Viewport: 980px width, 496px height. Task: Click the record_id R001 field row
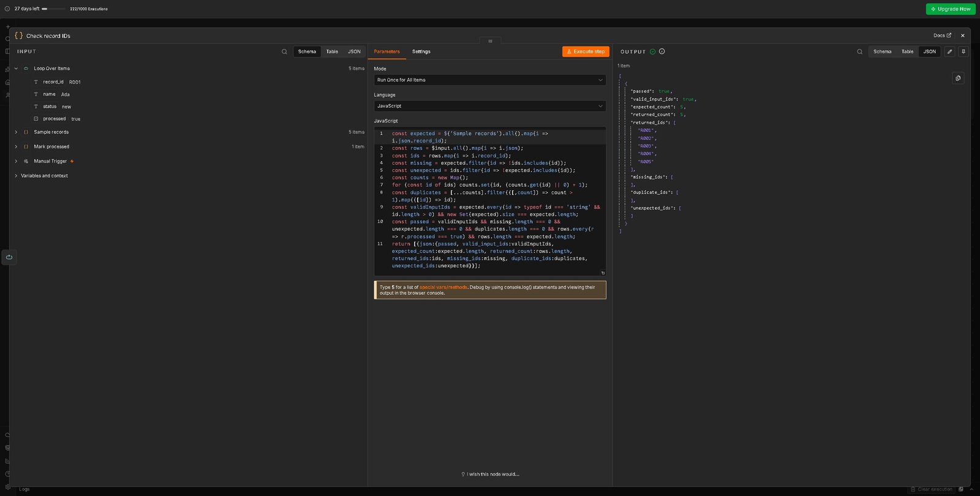pyautogui.click(x=57, y=82)
